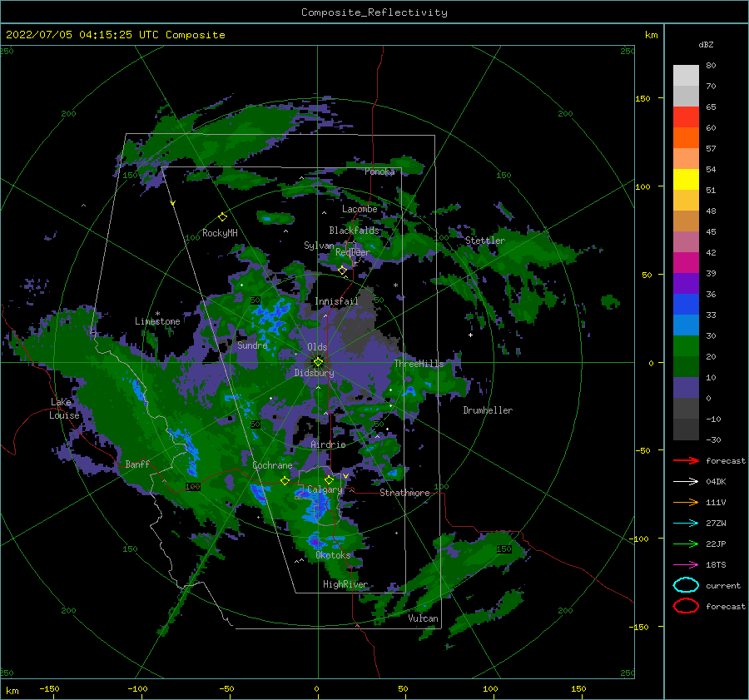Click the yellow diamond marker below Cochrane

(285, 480)
